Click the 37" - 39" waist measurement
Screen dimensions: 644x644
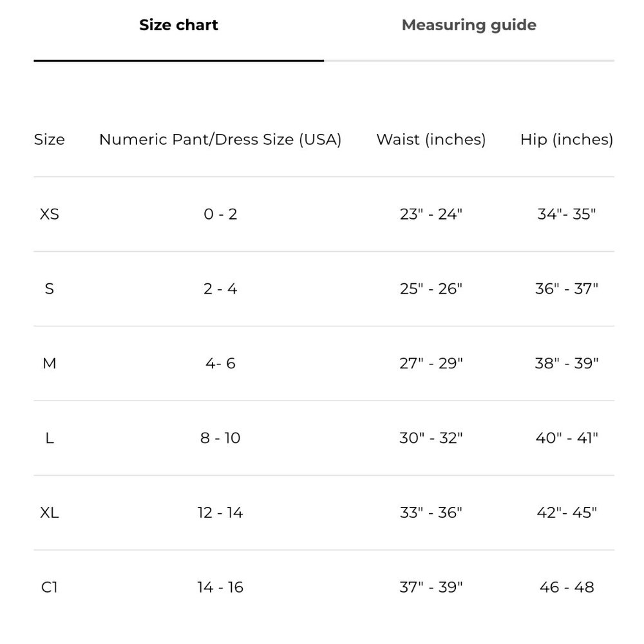pos(431,587)
